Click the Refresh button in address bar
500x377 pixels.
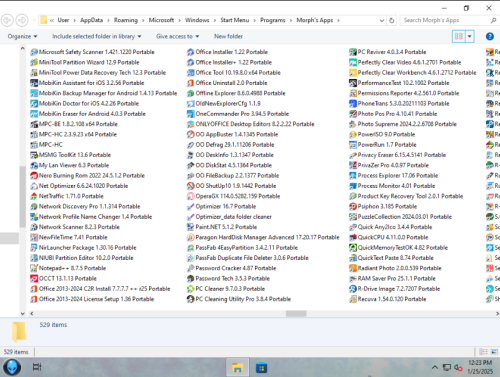pos(392,20)
